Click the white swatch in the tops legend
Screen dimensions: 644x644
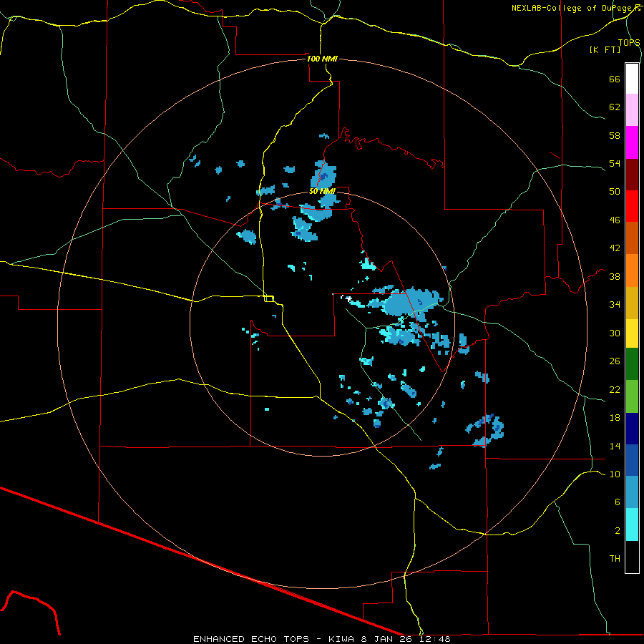coord(632,79)
